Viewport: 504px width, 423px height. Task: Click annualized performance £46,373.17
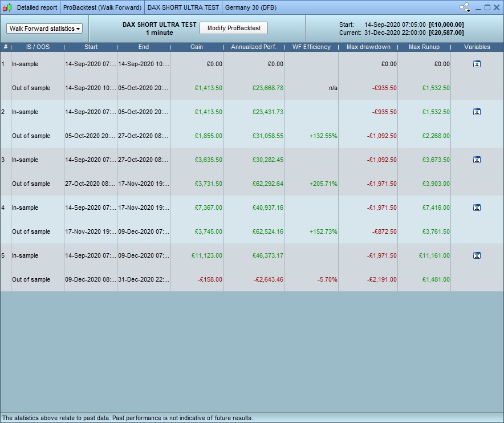[268, 255]
